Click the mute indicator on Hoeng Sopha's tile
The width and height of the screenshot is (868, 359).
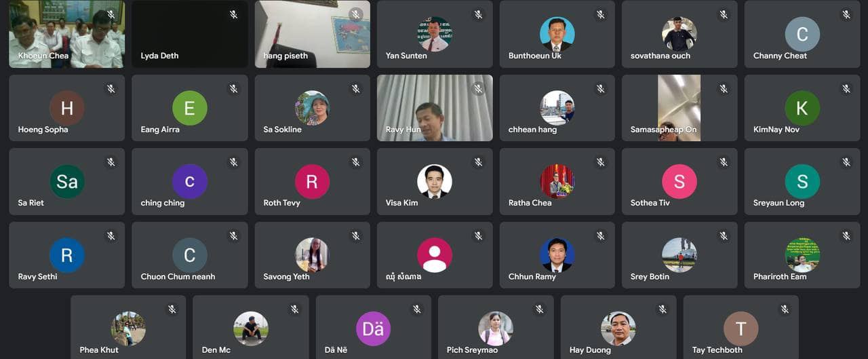111,88
